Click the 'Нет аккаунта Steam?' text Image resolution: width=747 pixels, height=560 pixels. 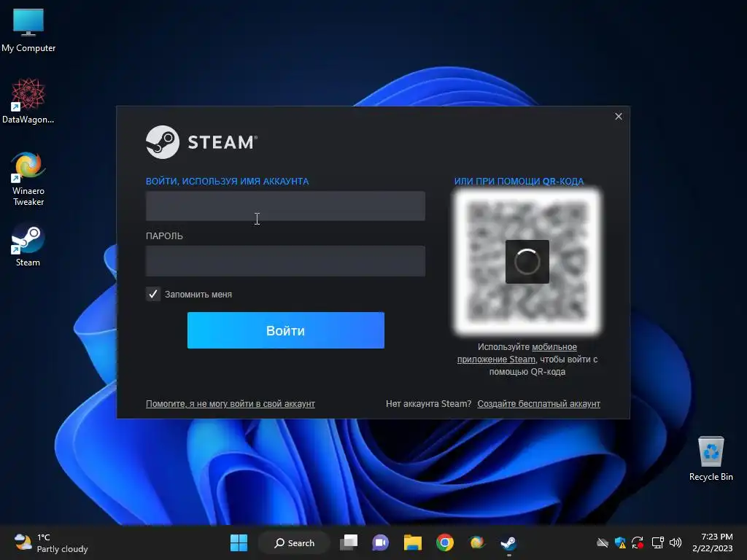pos(428,404)
